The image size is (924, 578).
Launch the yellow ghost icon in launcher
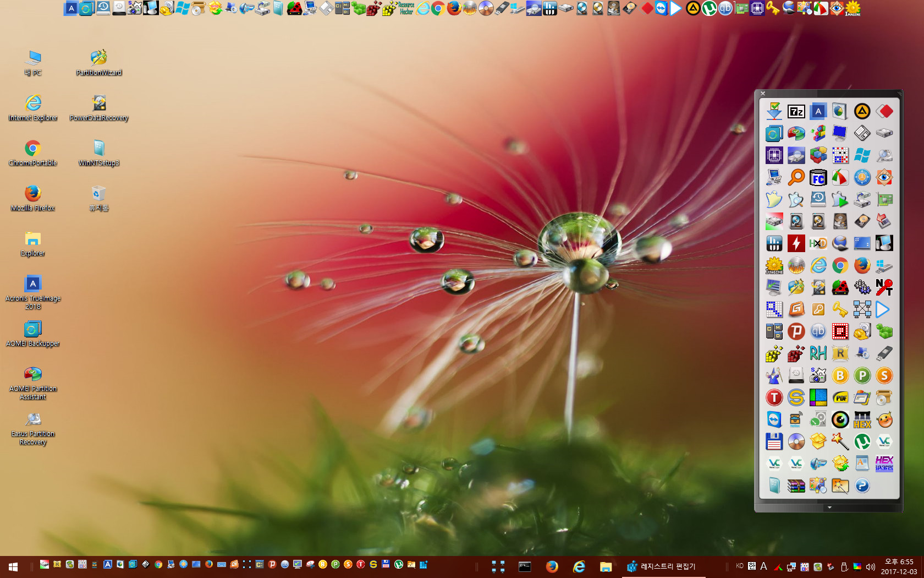click(774, 200)
